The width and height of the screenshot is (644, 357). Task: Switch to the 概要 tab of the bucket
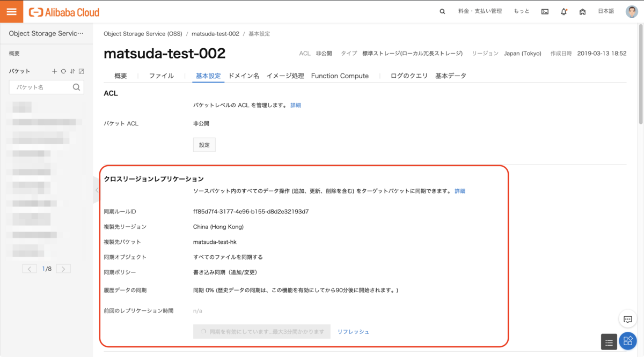pos(121,76)
